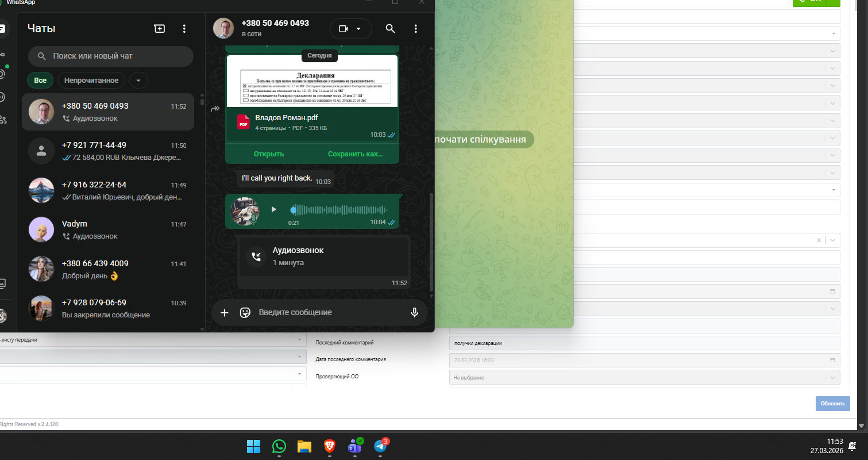Search within the open conversation
Viewport: 868px width, 460px height.
(390, 29)
